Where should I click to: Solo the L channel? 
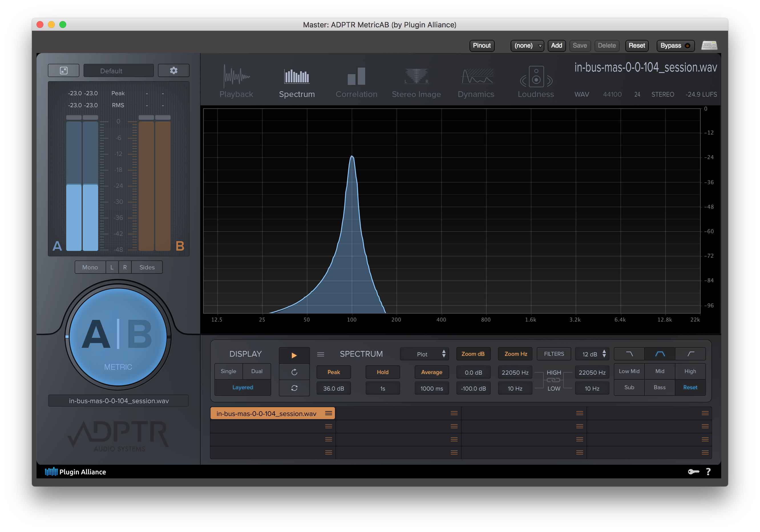(x=112, y=267)
